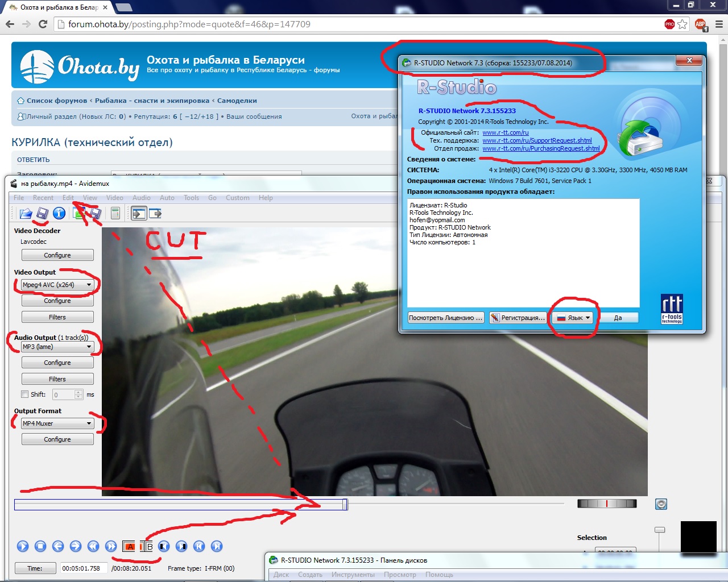Toggle the audio Shift checkbox
728x582 pixels.
(25, 394)
